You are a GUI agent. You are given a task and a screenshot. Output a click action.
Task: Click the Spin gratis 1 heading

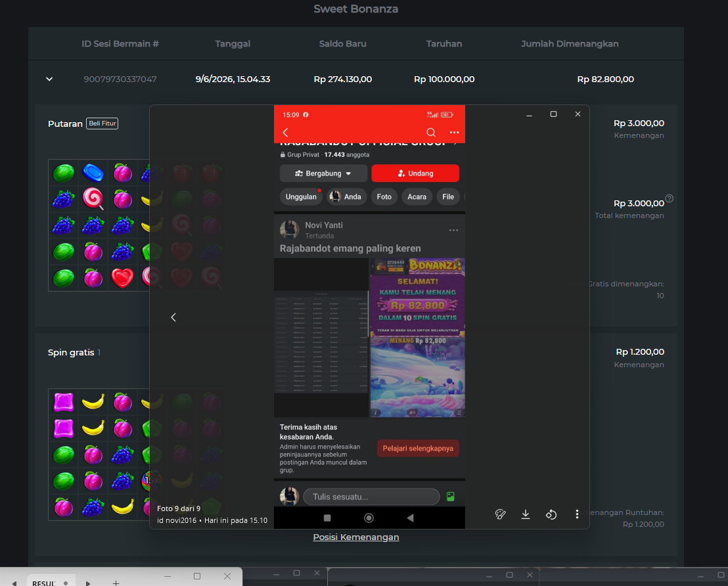(74, 352)
